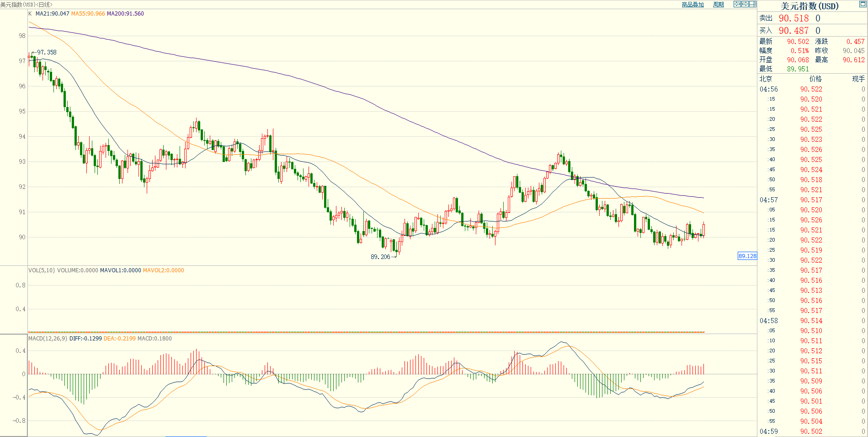The image size is (868, 437).
Task: Click the MACD(12,26,9) indicator title
Action: click(x=48, y=339)
